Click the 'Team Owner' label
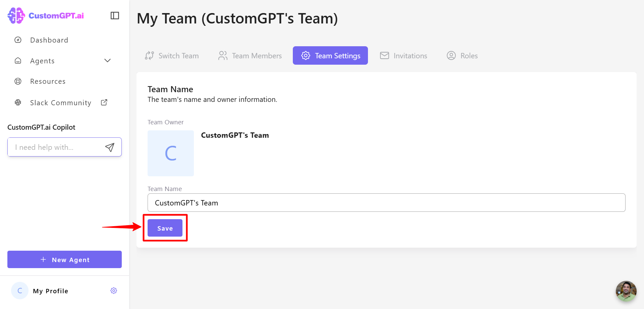This screenshot has width=644, height=309. point(166,122)
